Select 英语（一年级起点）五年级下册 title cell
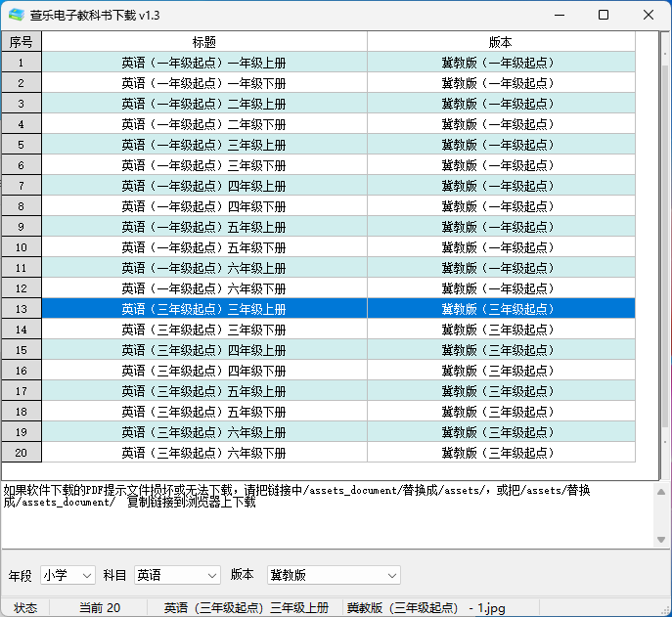This screenshot has height=617, width=672. click(204, 247)
